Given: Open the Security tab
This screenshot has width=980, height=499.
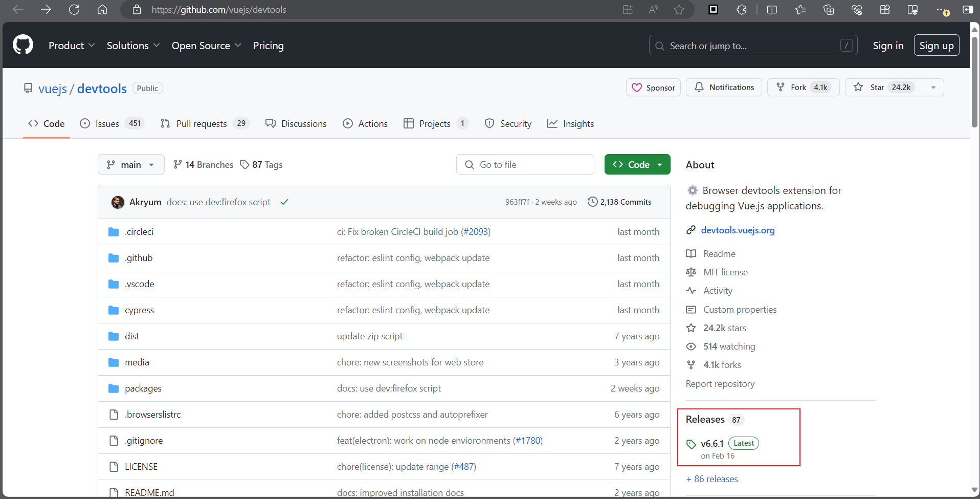Looking at the screenshot, I should (x=508, y=123).
